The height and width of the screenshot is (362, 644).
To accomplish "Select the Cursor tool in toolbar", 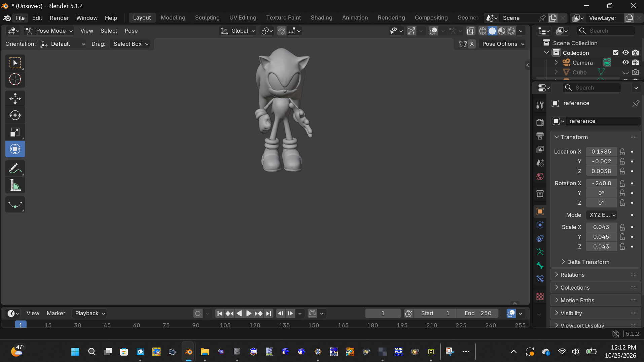I will click(15, 79).
